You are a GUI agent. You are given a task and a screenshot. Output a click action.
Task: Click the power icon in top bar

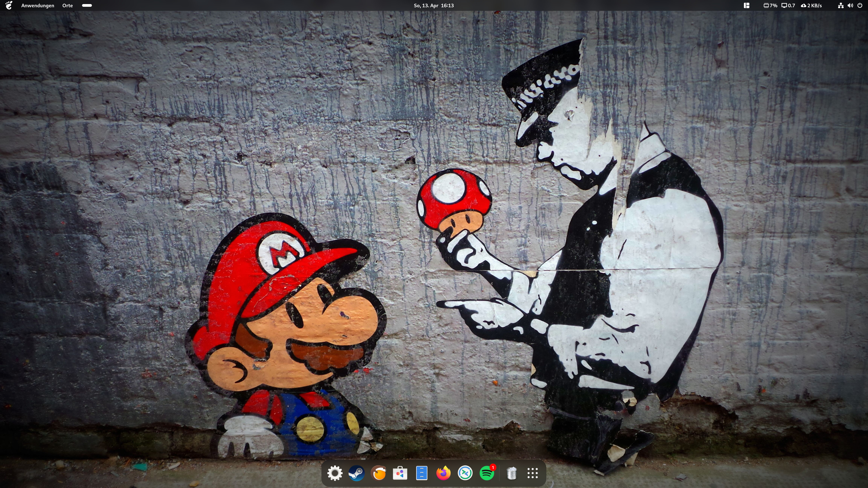[x=860, y=5]
